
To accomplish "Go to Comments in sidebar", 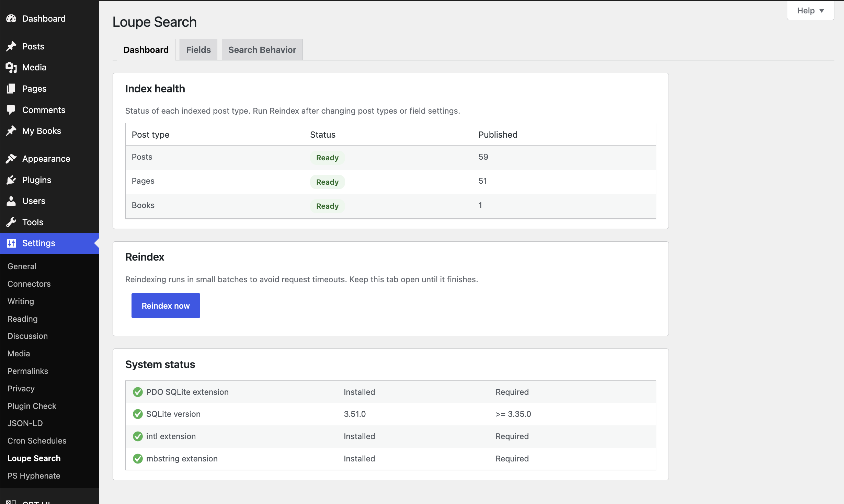I will (49, 110).
